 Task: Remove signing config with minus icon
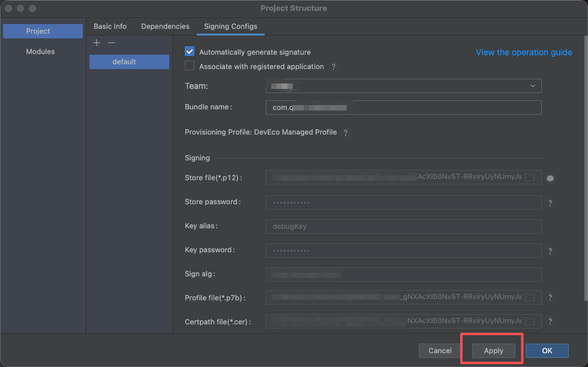112,43
